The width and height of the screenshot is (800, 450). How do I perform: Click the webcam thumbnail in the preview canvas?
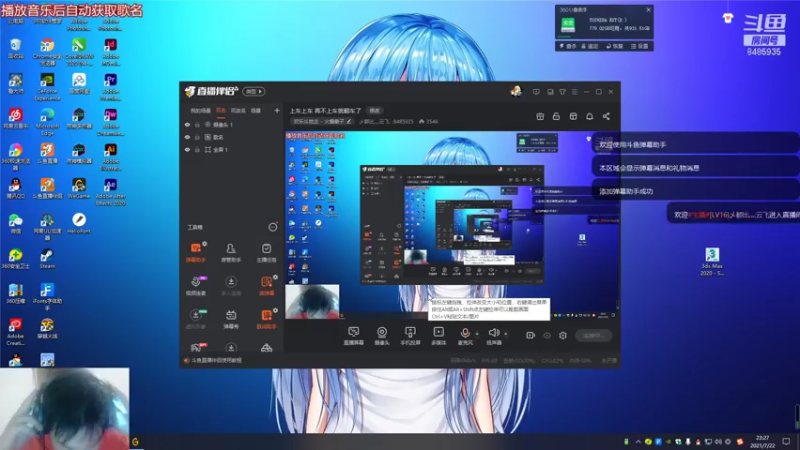(312, 302)
